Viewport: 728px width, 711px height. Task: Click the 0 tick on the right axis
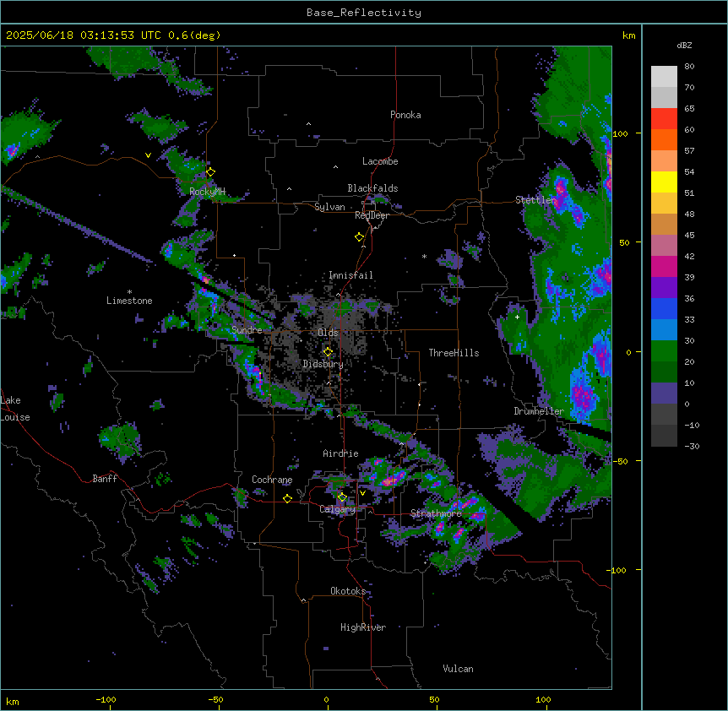(x=628, y=352)
